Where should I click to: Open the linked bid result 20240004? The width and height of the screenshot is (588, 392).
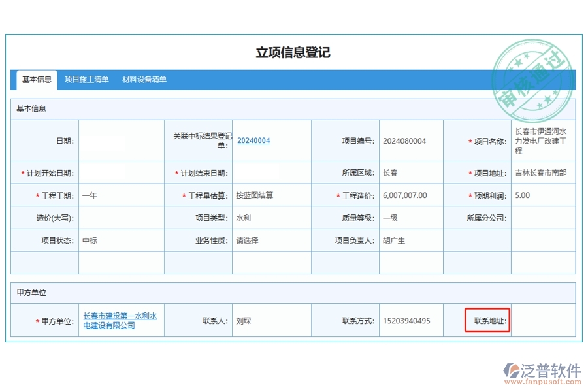tap(253, 140)
